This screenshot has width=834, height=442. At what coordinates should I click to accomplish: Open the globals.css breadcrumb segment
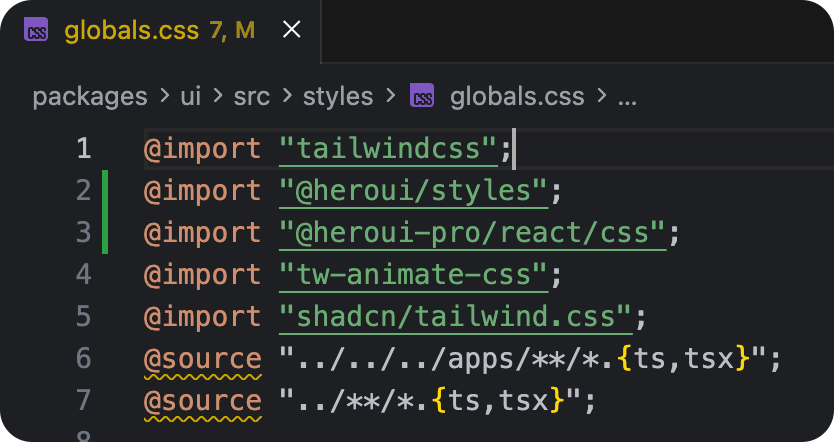[517, 96]
